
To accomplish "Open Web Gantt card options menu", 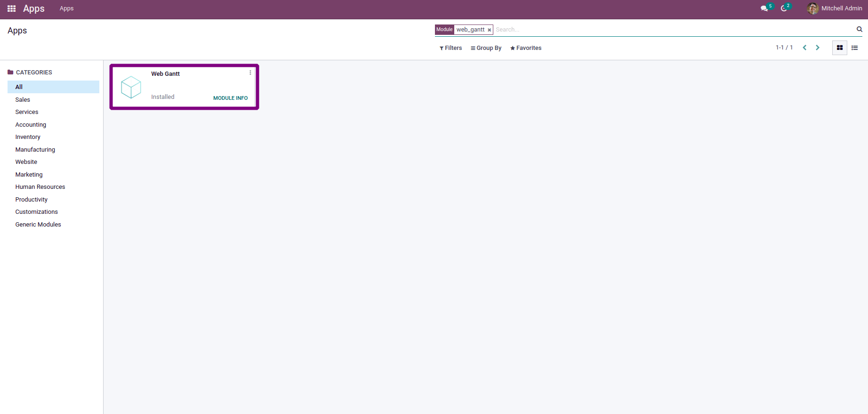I will click(250, 73).
